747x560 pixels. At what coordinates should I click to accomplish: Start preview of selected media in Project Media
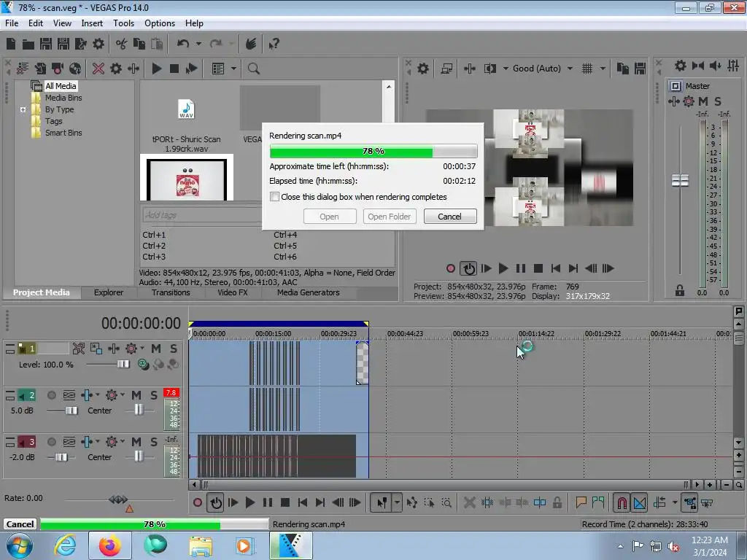[157, 69]
